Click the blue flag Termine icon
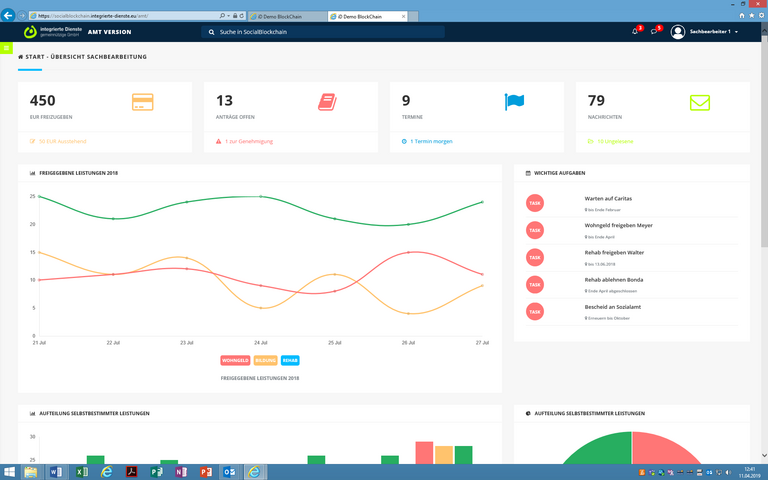The width and height of the screenshot is (768, 480). click(514, 102)
